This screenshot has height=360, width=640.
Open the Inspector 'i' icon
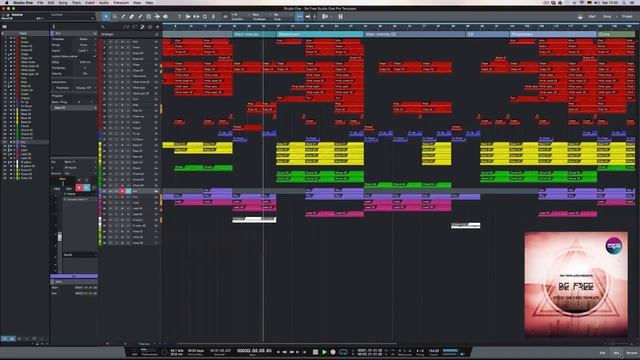click(53, 27)
